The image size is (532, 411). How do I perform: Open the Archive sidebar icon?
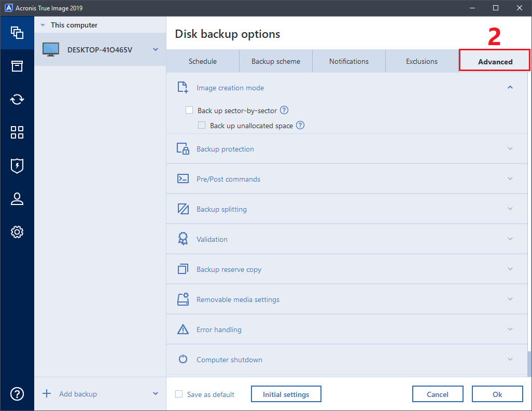pyautogui.click(x=17, y=66)
